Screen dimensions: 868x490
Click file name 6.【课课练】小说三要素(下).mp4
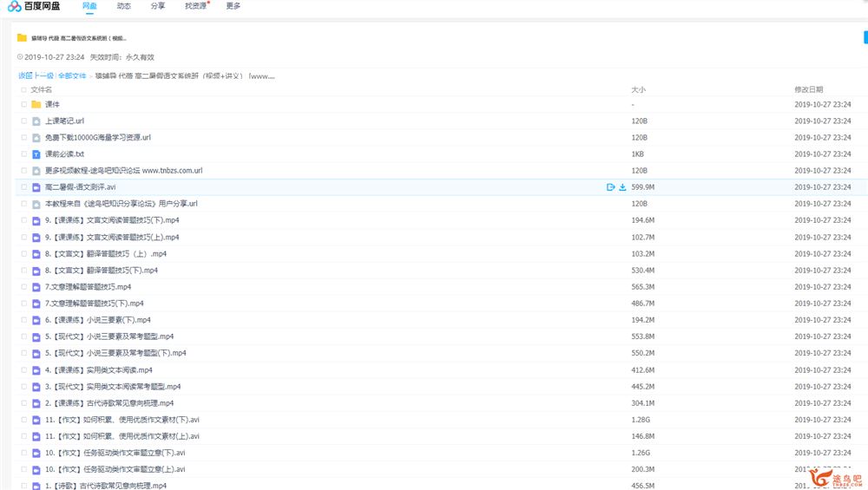(x=97, y=320)
